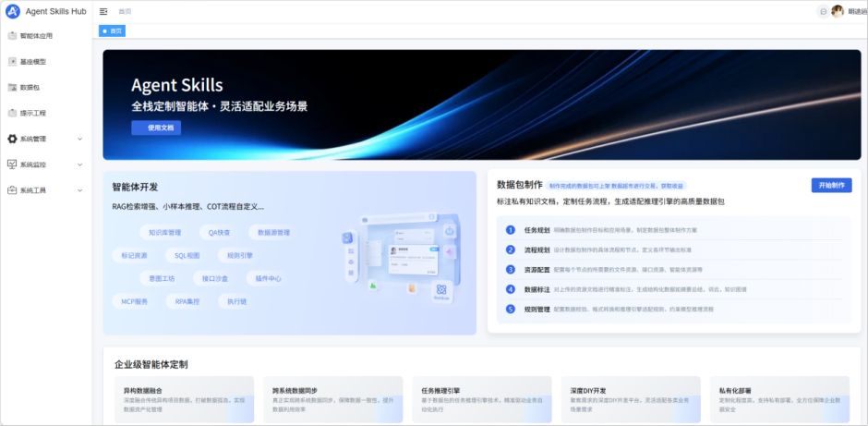Image resolution: width=868 pixels, height=426 pixels.
Task: Click the 首页 breadcrumb in header
Action: pos(125,11)
